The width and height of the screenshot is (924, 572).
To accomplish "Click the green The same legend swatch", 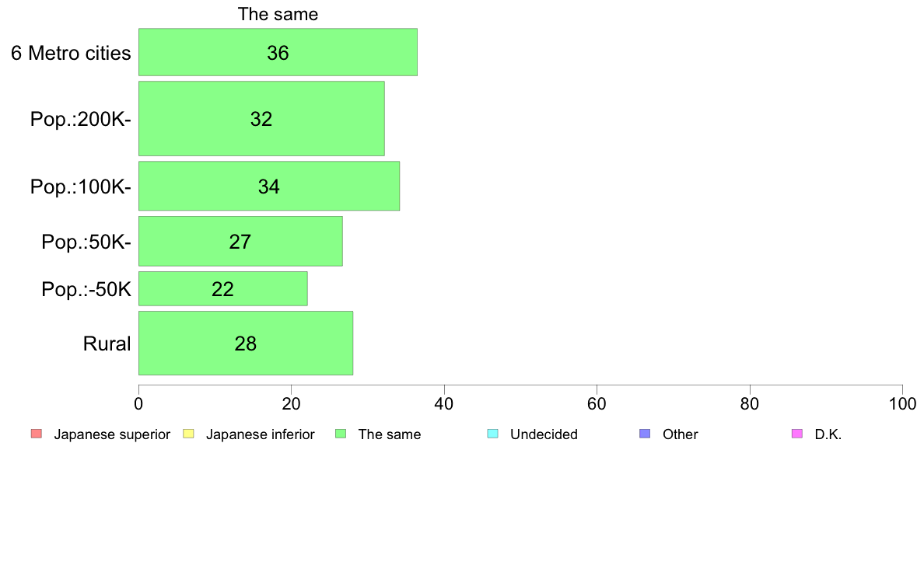I will (341, 434).
